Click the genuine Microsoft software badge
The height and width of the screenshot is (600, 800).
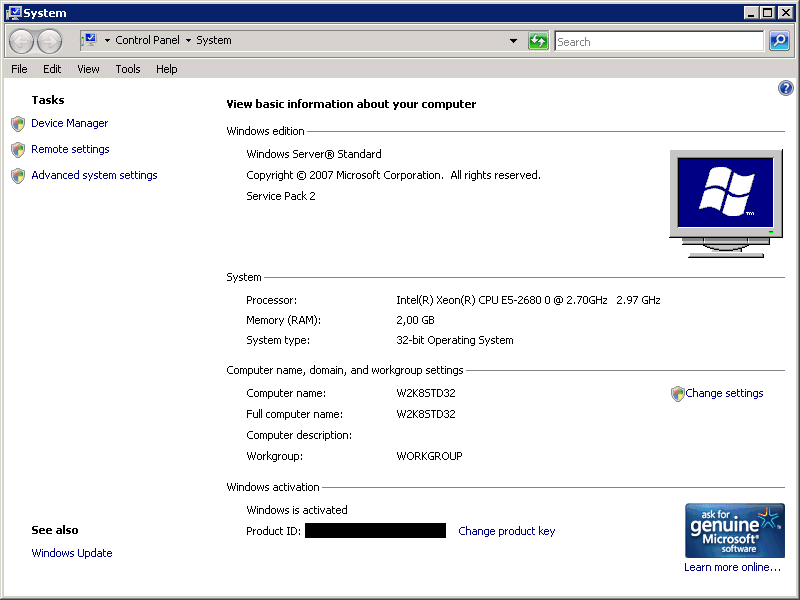(x=735, y=531)
